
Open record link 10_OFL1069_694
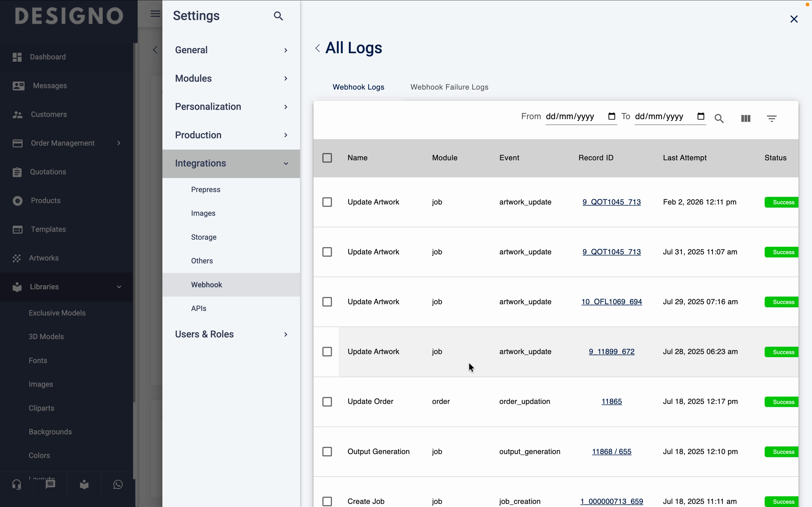611,302
